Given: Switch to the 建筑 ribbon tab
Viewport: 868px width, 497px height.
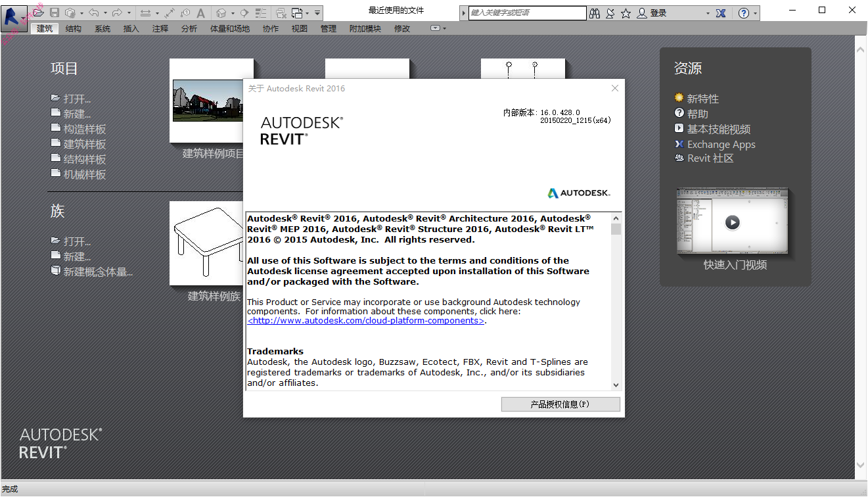Looking at the screenshot, I should click(45, 28).
